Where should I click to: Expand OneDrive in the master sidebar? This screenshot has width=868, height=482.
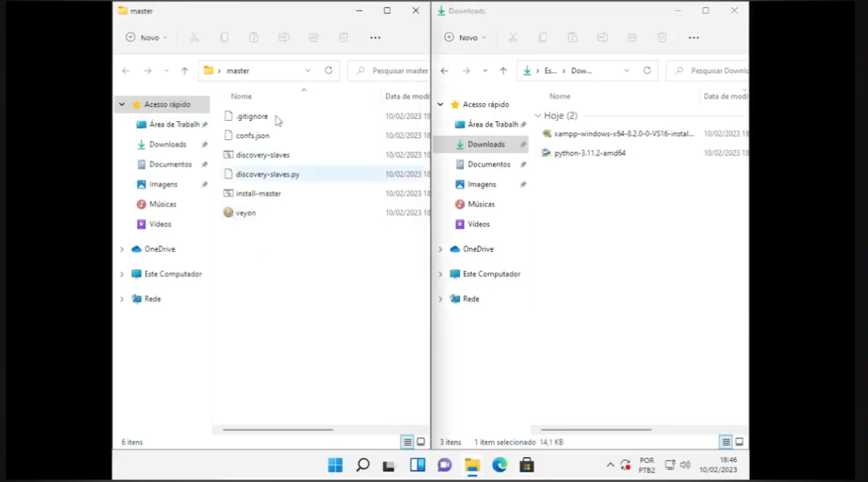pyautogui.click(x=122, y=249)
